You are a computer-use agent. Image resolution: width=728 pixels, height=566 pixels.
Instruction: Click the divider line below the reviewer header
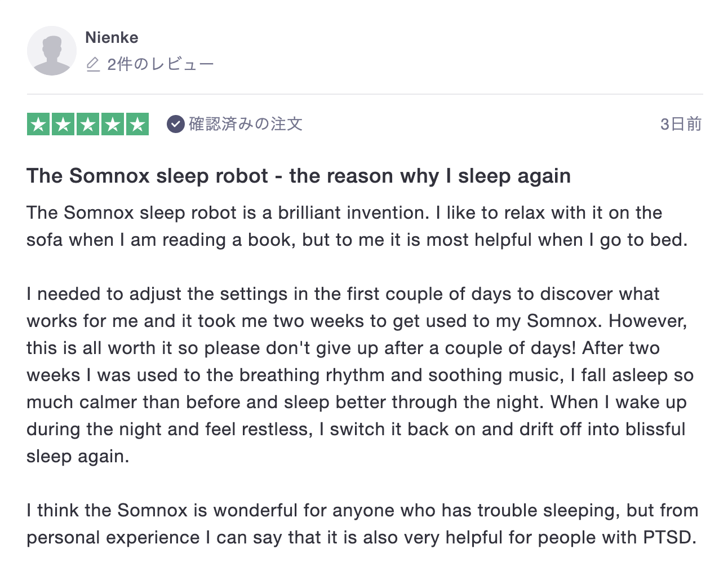click(365, 94)
